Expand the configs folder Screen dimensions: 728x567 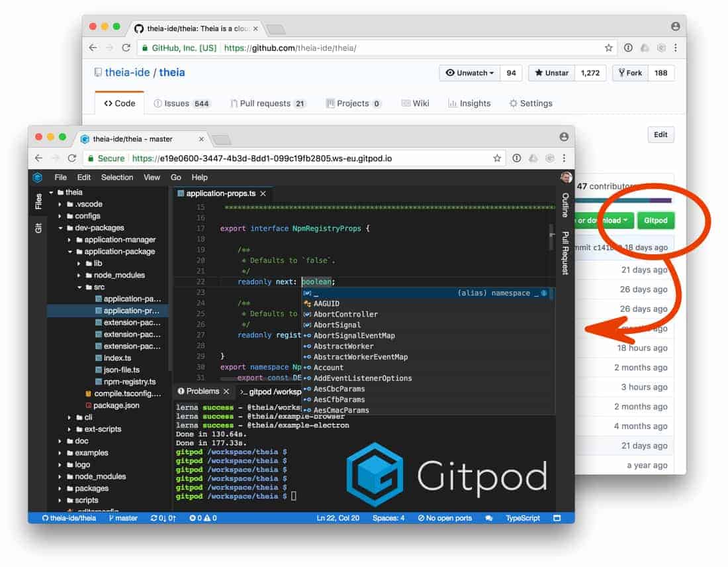coord(60,216)
